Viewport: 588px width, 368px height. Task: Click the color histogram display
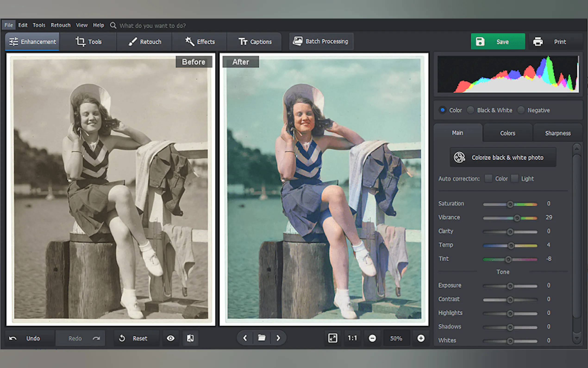click(x=508, y=74)
